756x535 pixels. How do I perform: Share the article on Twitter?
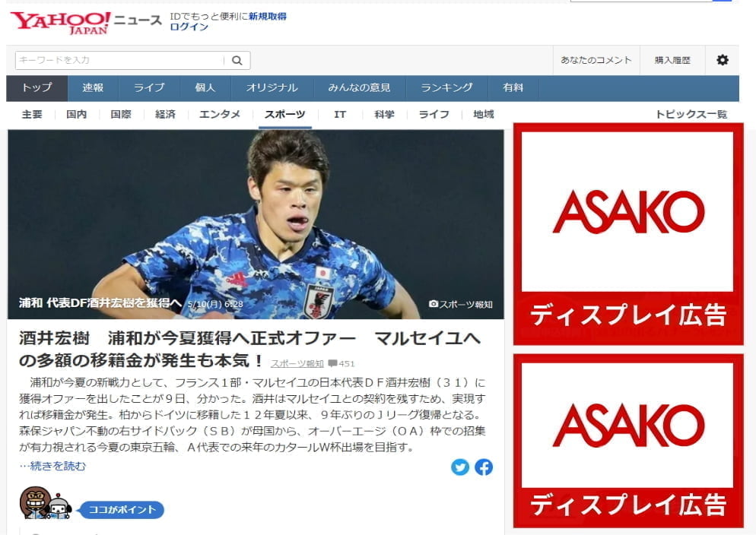pos(460,467)
